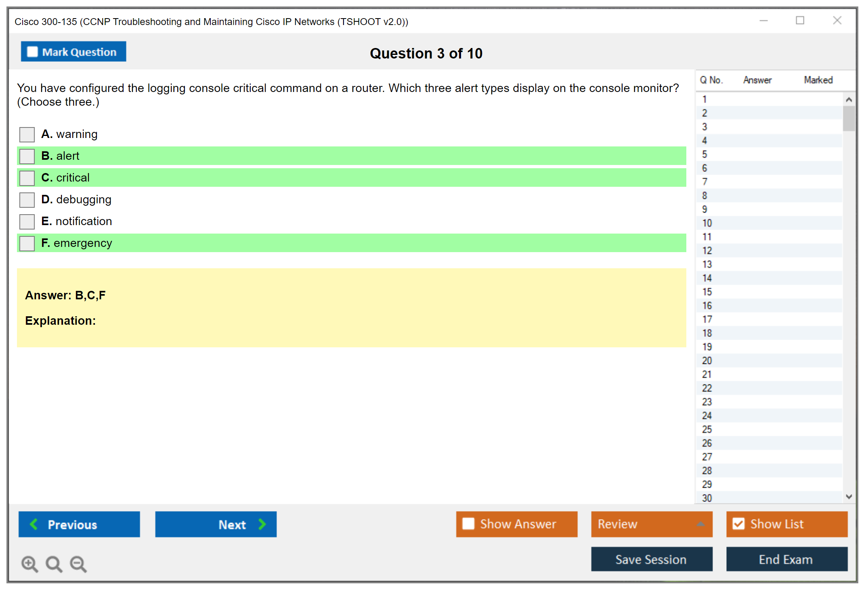The height and width of the screenshot is (593, 868).
Task: Click the question list scrollbar thumb
Action: coord(849,118)
